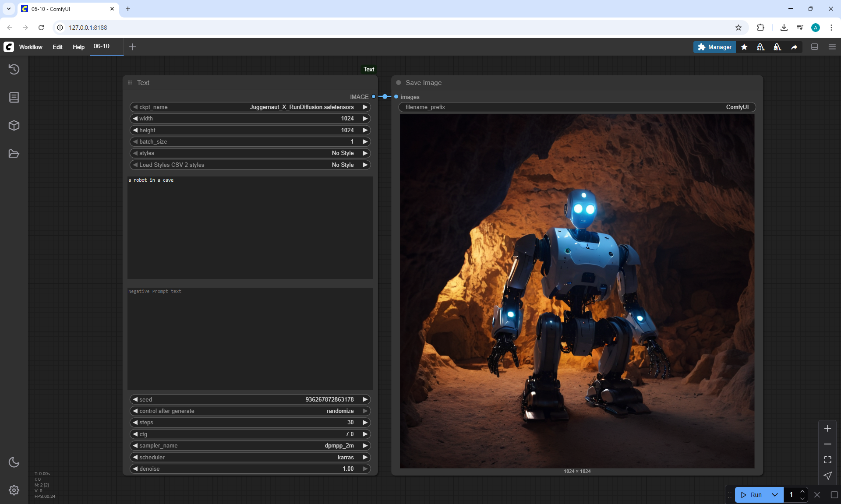
Task: Open the queue history sidebar icon
Action: click(x=14, y=69)
